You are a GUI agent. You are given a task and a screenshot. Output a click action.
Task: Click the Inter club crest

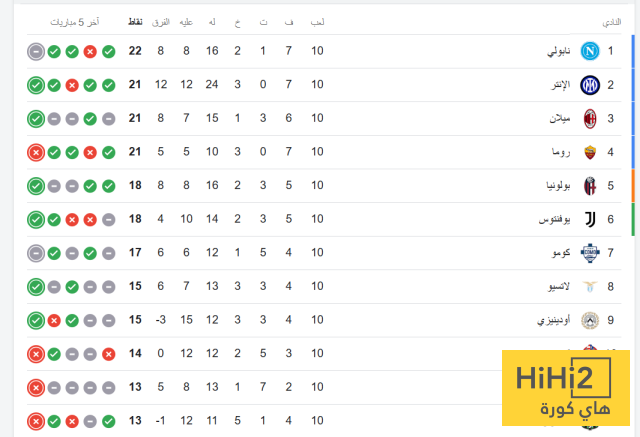pos(590,85)
